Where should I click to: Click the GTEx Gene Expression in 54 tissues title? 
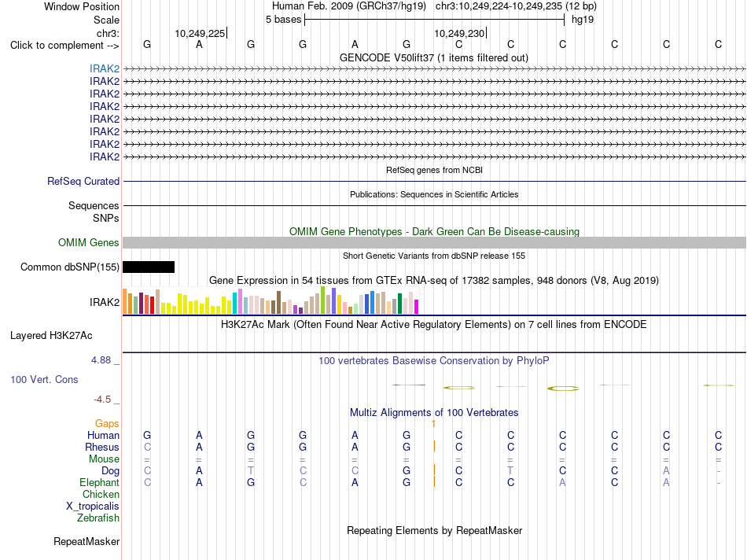point(434,280)
